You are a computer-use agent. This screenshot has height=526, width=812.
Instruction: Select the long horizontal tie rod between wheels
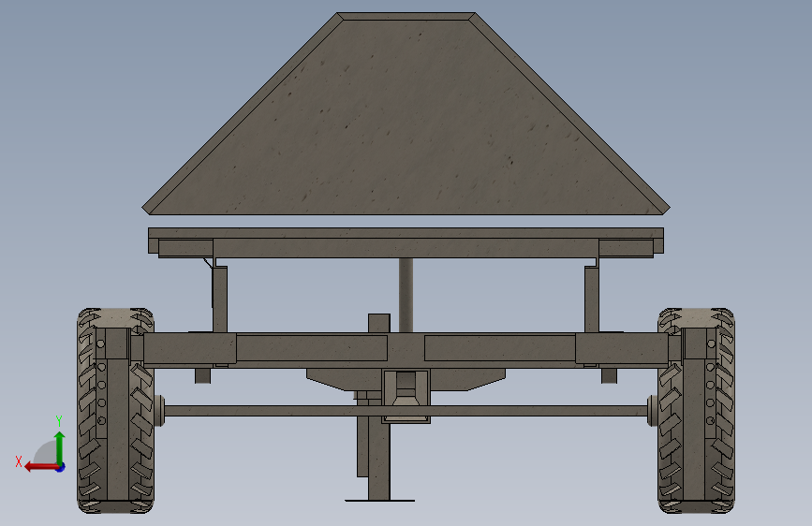coord(406,411)
